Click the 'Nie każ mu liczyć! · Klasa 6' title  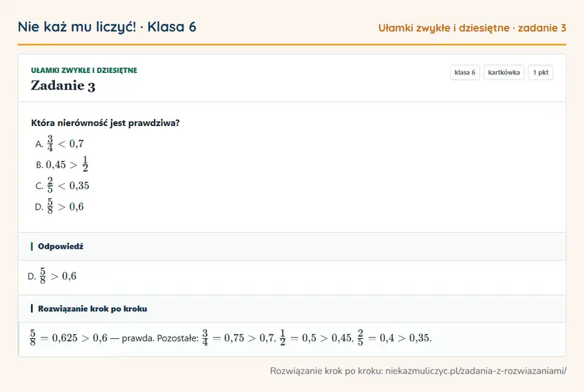pos(107,27)
